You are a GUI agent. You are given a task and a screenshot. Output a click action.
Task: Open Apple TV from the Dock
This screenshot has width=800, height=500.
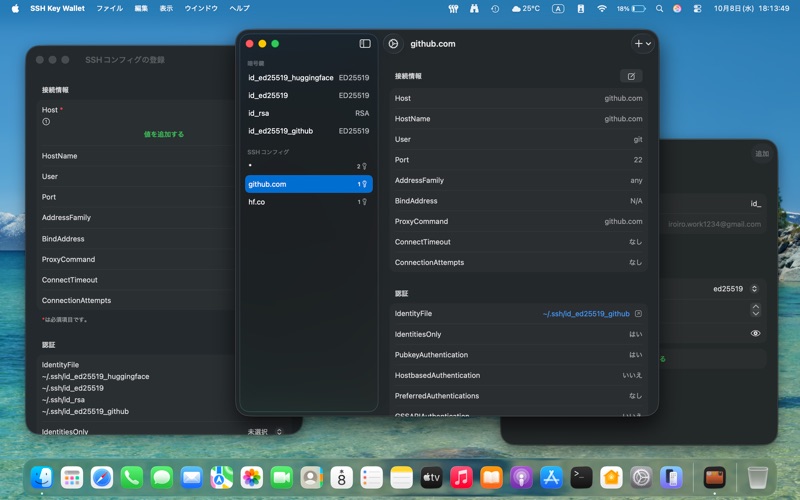click(431, 478)
